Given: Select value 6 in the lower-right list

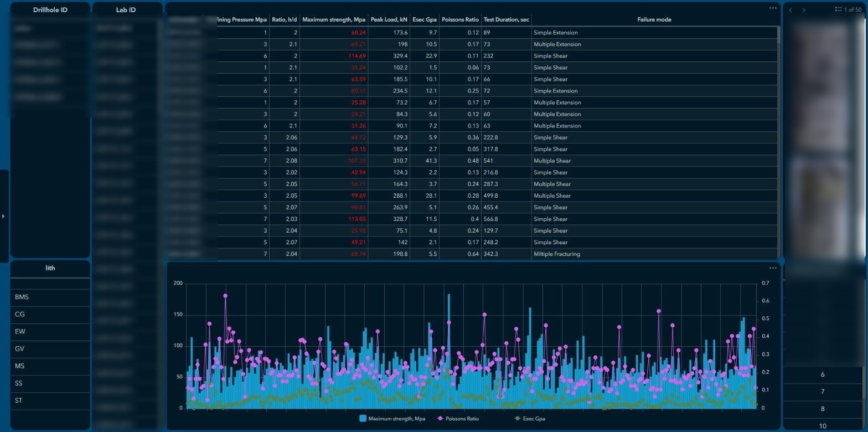Looking at the screenshot, I should (823, 375).
